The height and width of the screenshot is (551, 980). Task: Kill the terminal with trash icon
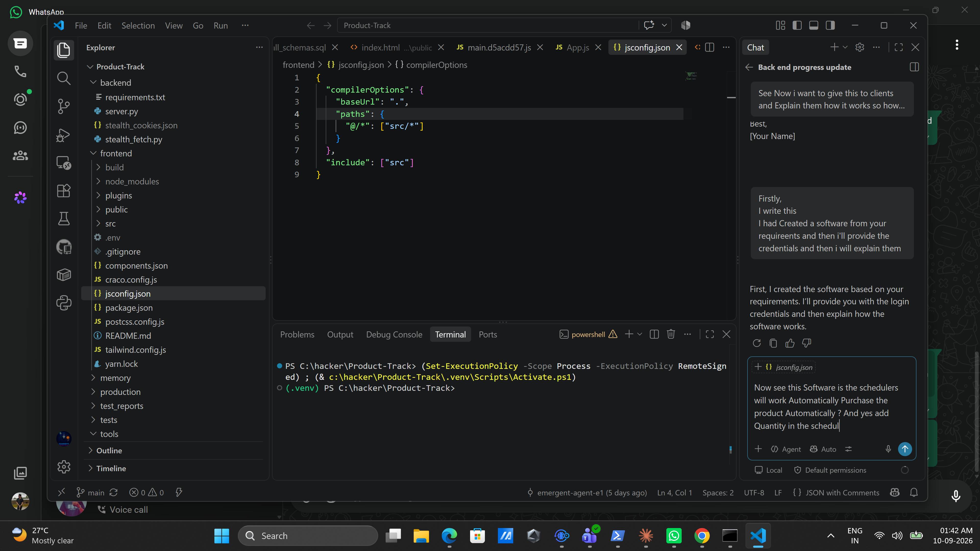click(671, 334)
